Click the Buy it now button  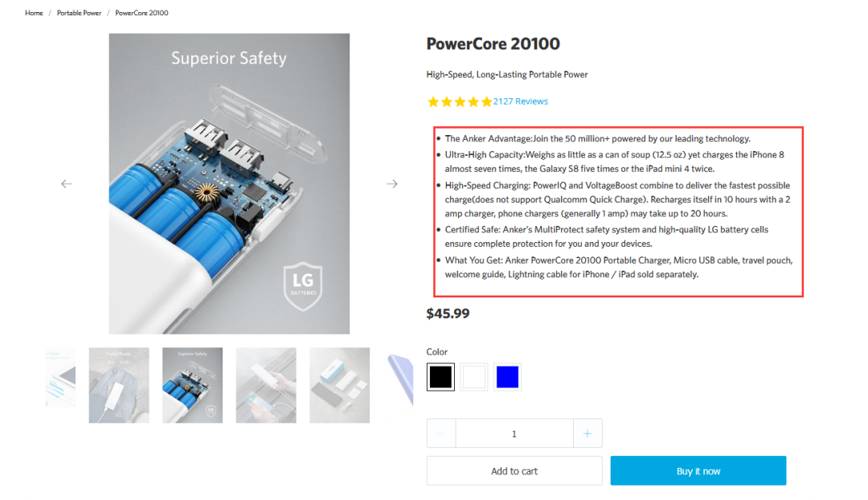pos(698,471)
